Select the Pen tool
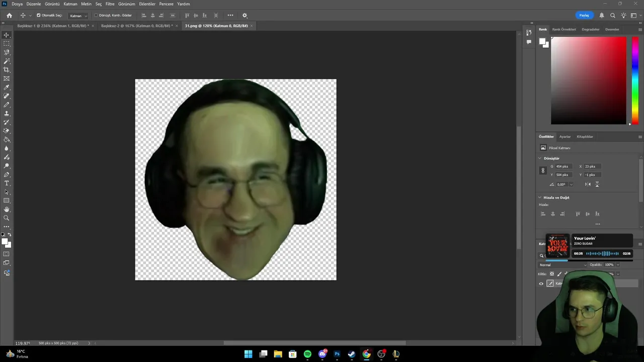The height and width of the screenshot is (362, 644). (x=7, y=174)
